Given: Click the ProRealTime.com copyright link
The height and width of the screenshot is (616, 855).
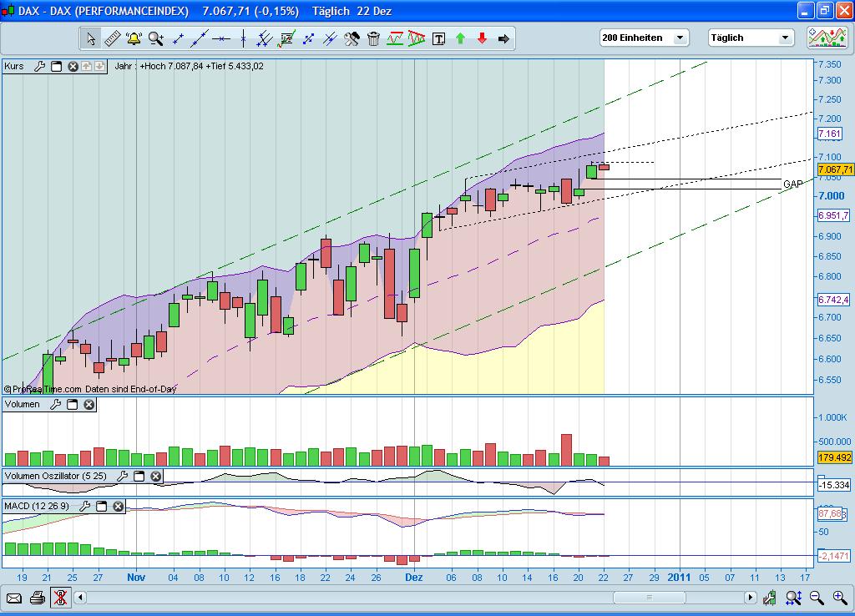Looking at the screenshot, I should click(40, 389).
